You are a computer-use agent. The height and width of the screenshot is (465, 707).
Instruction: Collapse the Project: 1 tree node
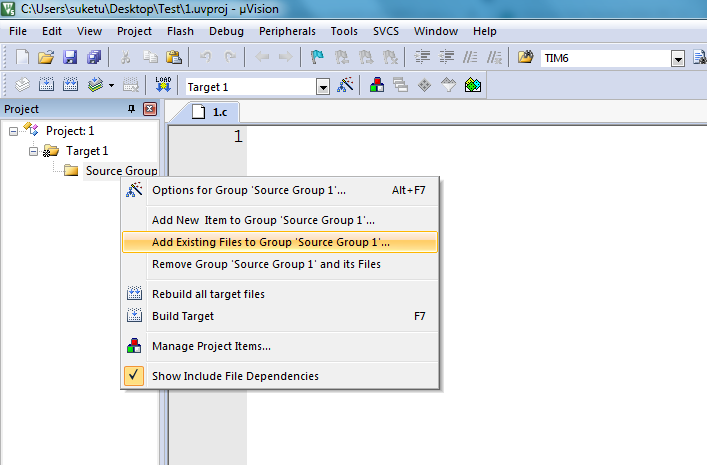point(13,131)
